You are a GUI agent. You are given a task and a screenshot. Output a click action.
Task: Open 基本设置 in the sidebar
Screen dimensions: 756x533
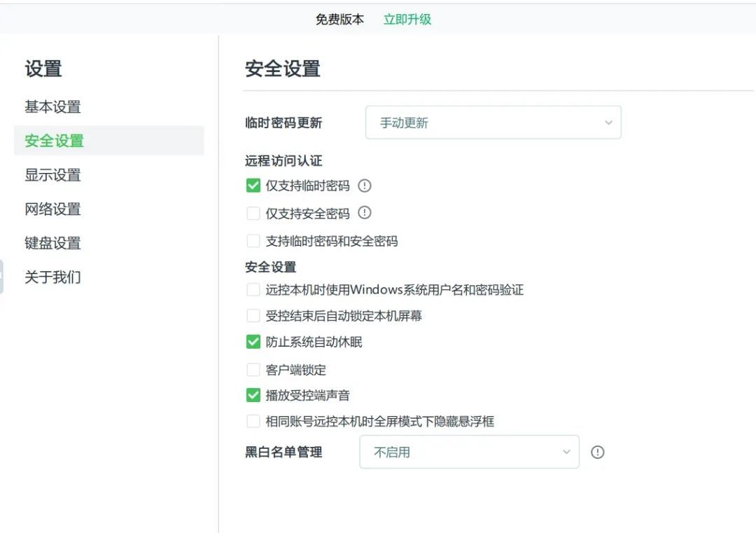[x=53, y=107]
